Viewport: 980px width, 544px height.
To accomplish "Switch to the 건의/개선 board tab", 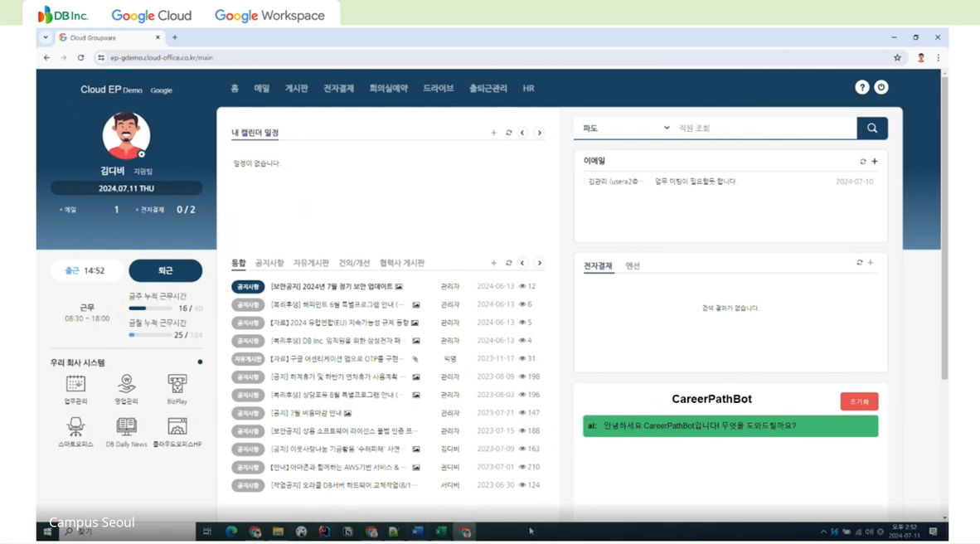I will point(354,263).
